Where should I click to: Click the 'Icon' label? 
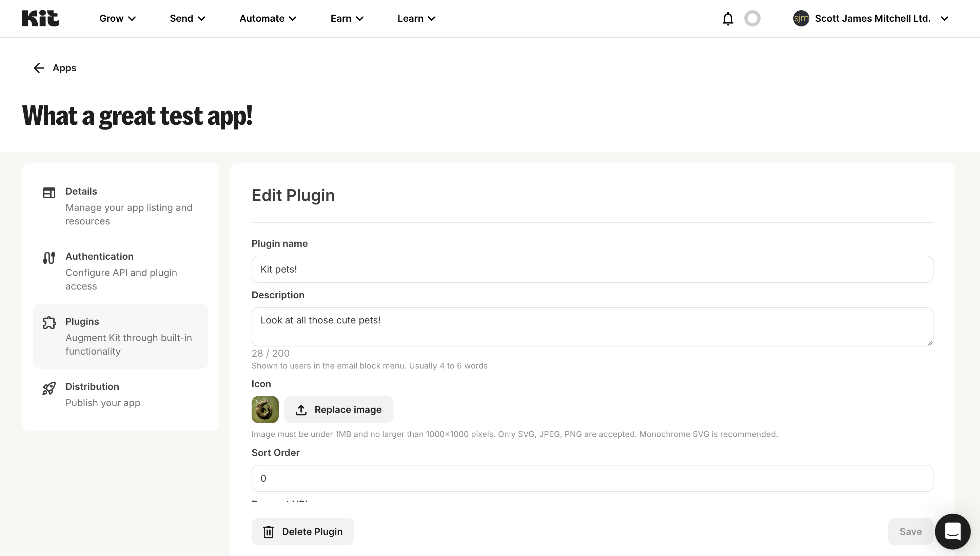tap(261, 384)
